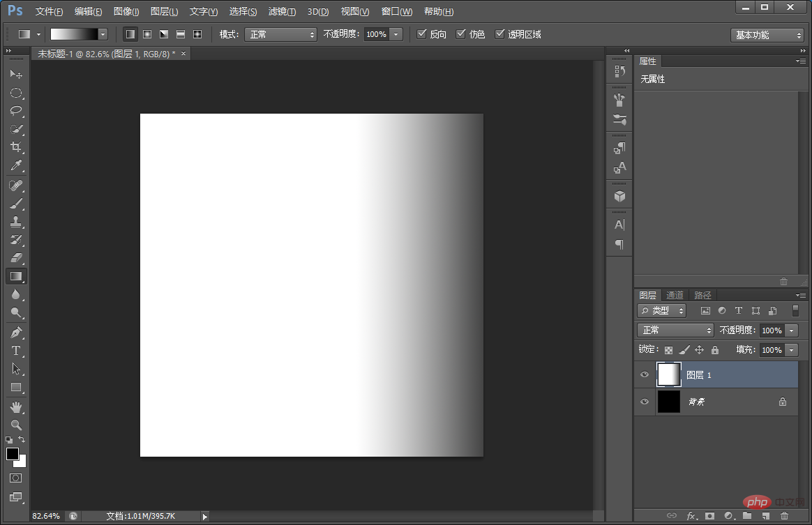Open layer fill 填充 dropdown arrow
This screenshot has width=812, height=525.
(791, 350)
